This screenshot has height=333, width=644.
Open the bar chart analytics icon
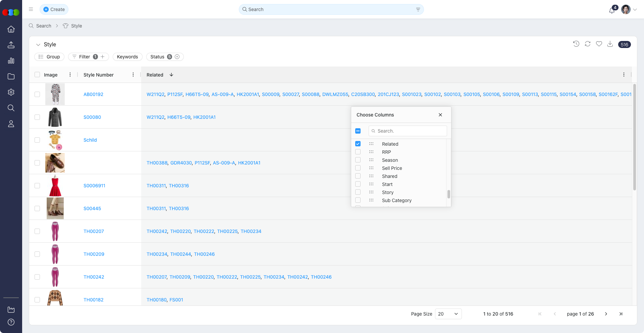(x=11, y=61)
